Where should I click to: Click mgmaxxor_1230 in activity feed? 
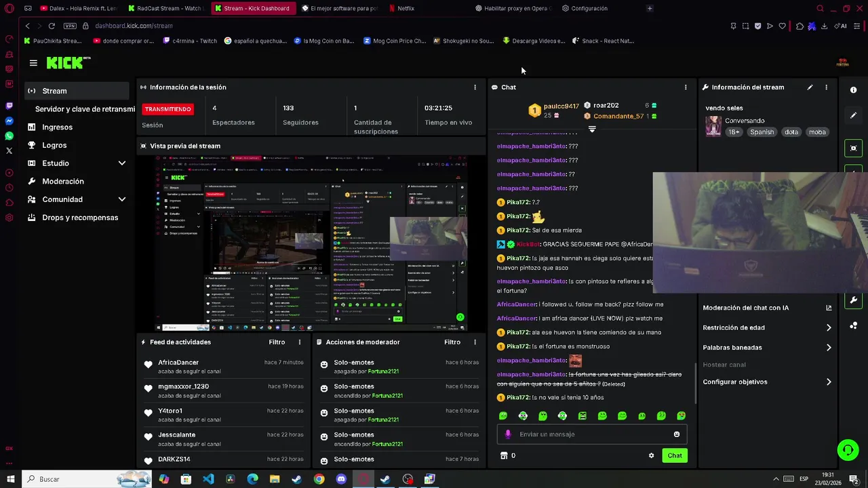[183, 386]
